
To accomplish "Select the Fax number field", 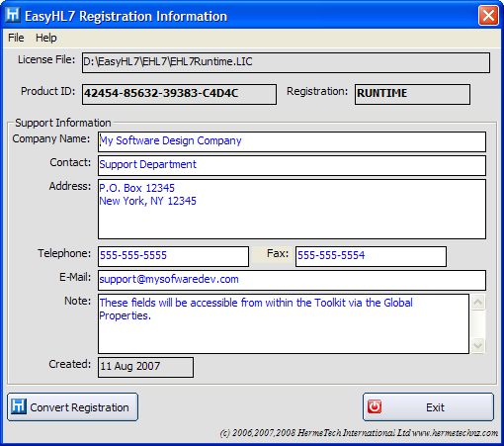I will (371, 256).
